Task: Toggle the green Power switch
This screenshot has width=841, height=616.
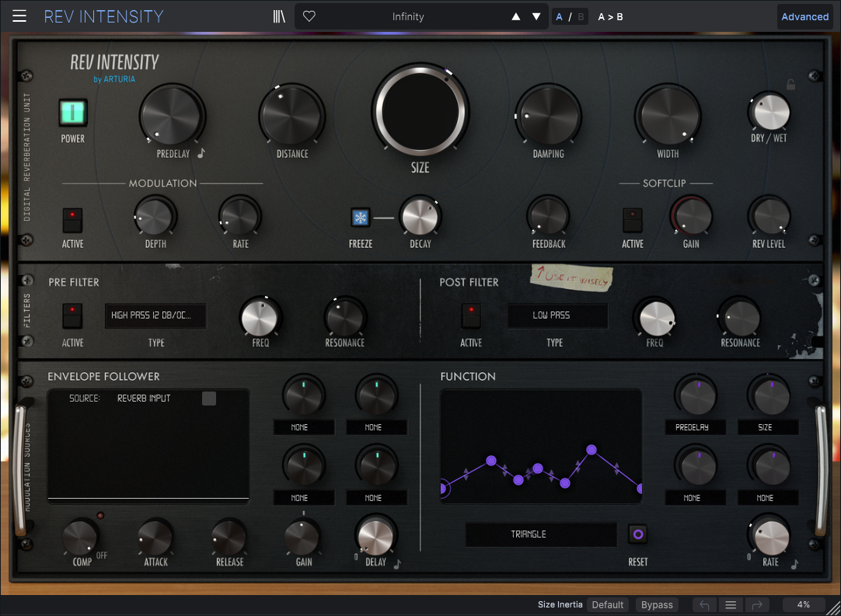Action: [x=73, y=113]
